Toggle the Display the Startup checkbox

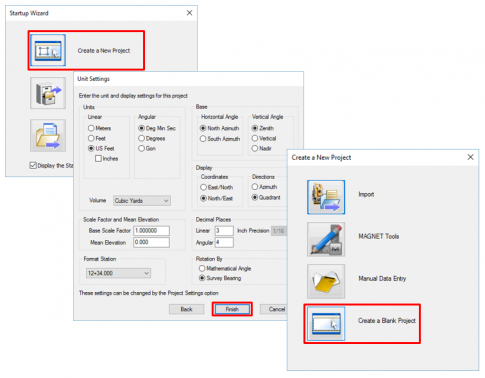click(x=33, y=165)
